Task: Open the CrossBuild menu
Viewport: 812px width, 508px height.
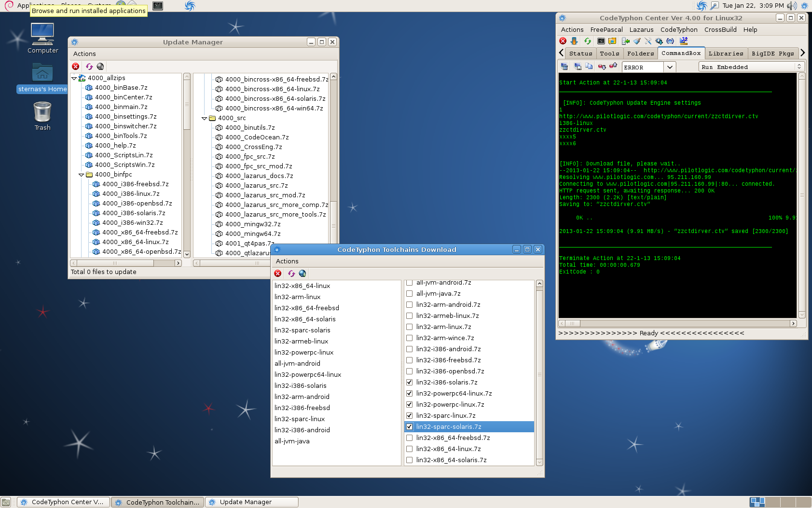Action: [720, 29]
